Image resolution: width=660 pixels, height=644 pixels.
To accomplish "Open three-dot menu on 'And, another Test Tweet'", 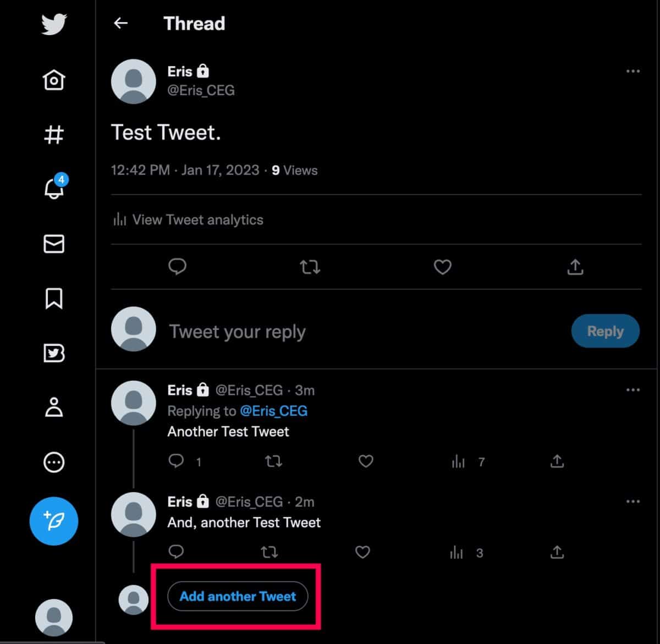I will pos(633,501).
